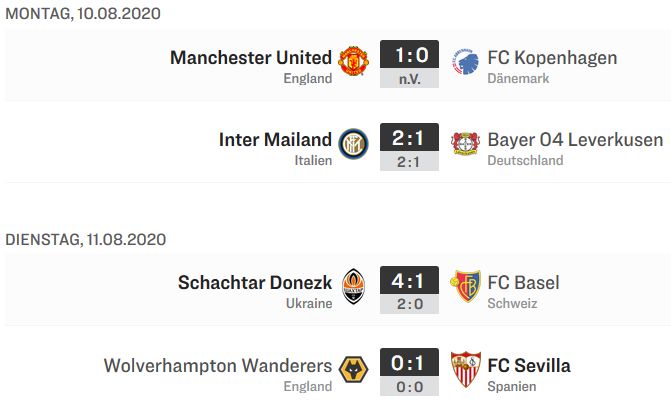Open the Inter vs Leverkusen 2:1 score

click(x=410, y=147)
